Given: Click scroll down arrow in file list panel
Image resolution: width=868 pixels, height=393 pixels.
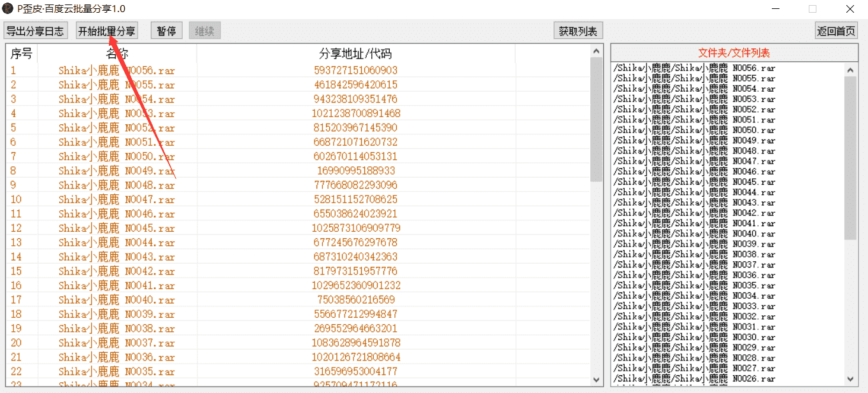Looking at the screenshot, I should [x=851, y=378].
